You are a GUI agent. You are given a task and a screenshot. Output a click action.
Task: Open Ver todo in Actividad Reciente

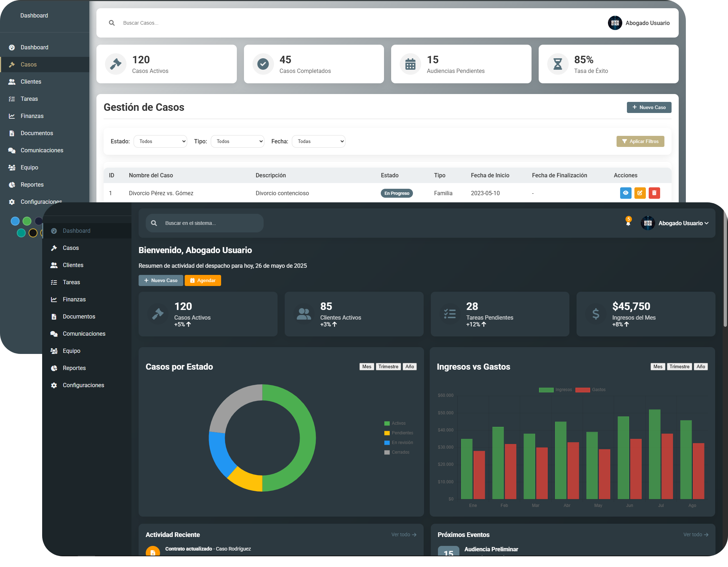coord(404,534)
